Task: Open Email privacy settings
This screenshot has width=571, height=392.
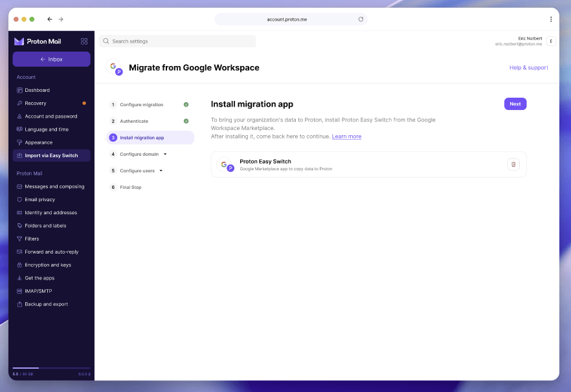Action: (51, 200)
